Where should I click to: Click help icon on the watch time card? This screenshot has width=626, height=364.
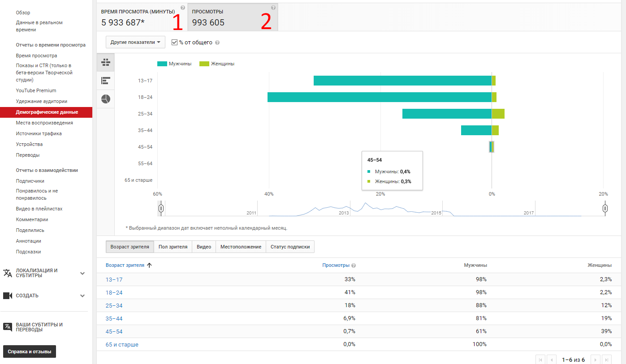point(183,8)
